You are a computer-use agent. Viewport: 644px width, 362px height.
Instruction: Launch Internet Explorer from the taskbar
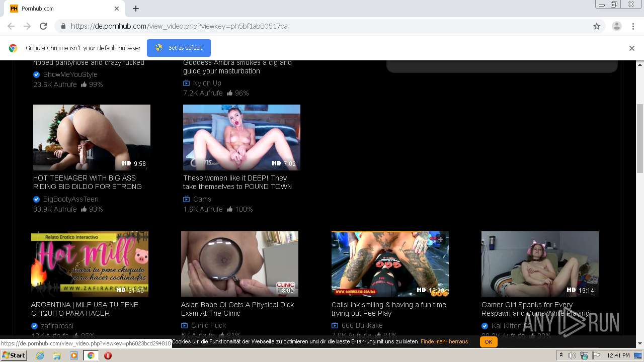click(40, 355)
